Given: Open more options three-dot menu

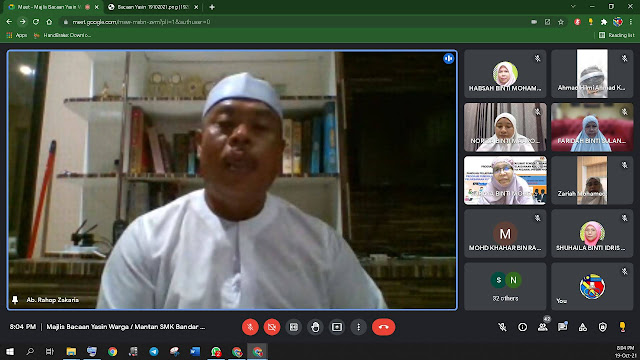Looking at the screenshot, I should (x=358, y=327).
